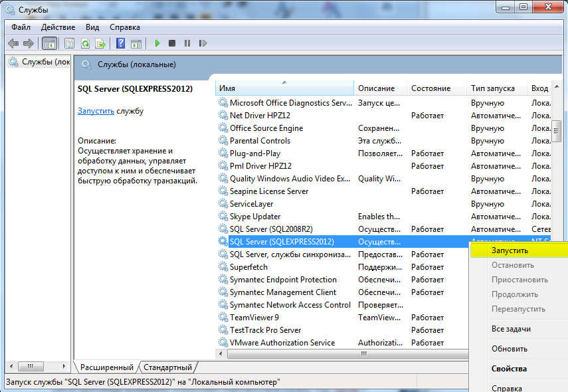Switch to the Расширенный tab

(x=106, y=367)
